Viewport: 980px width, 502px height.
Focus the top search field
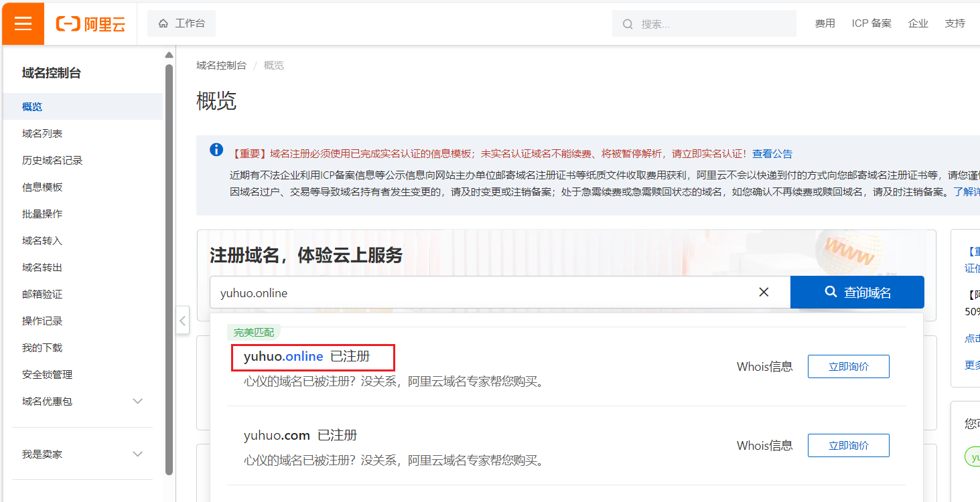[704, 24]
